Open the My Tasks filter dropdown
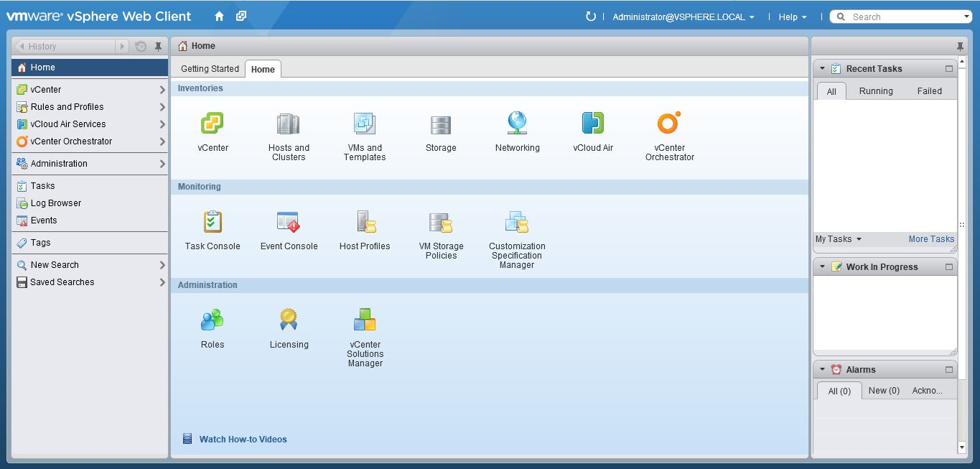The height and width of the screenshot is (469, 980). [838, 239]
